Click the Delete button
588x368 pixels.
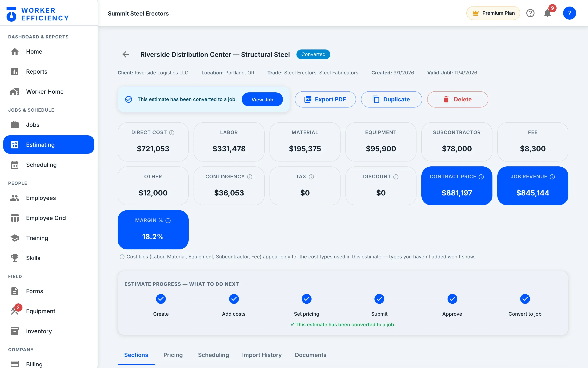coord(458,99)
